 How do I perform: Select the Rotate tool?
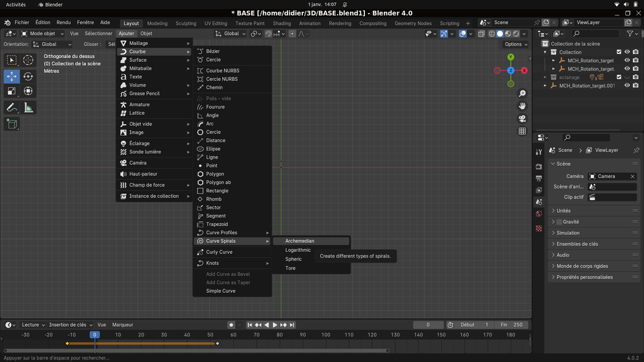(28, 76)
